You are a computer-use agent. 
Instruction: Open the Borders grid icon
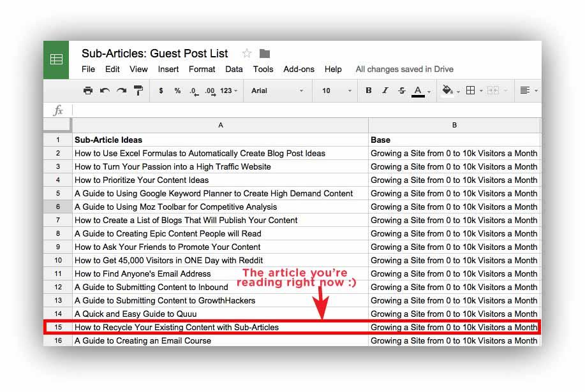(470, 90)
